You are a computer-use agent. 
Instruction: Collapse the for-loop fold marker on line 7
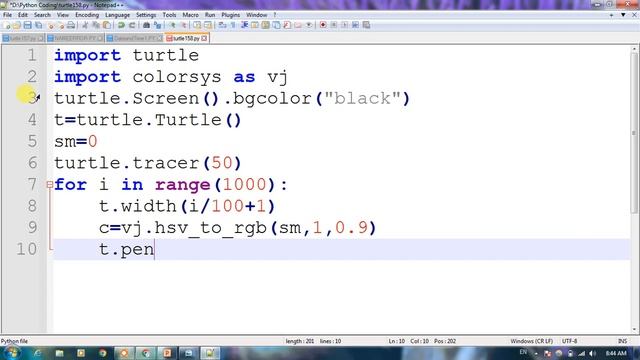[x=50, y=184]
